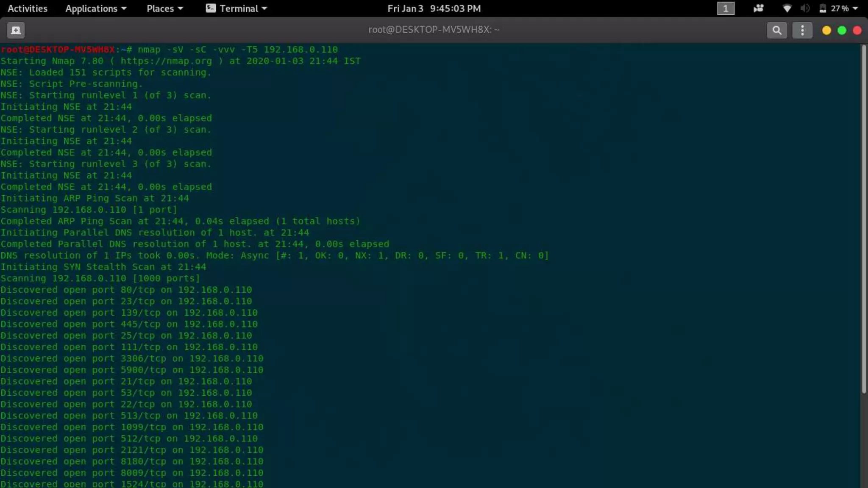Click workspace indicator showing 1
Image resolution: width=868 pixels, height=488 pixels.
click(x=725, y=8)
